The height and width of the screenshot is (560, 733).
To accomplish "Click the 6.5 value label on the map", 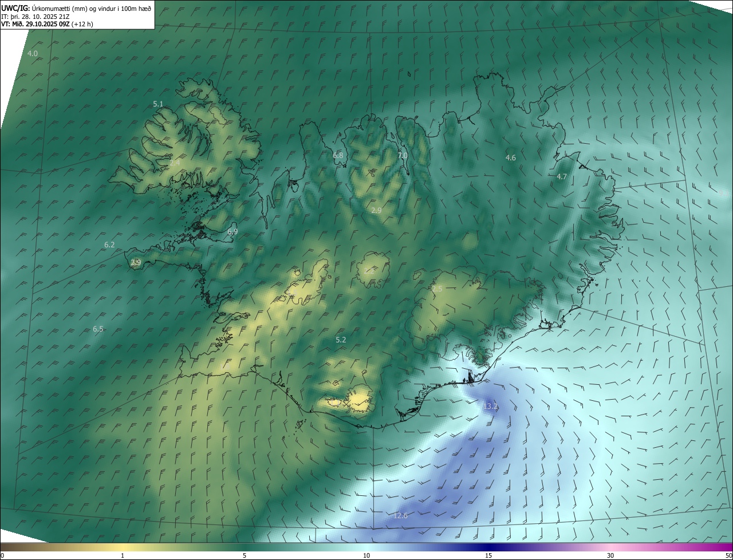I will click(x=98, y=329).
